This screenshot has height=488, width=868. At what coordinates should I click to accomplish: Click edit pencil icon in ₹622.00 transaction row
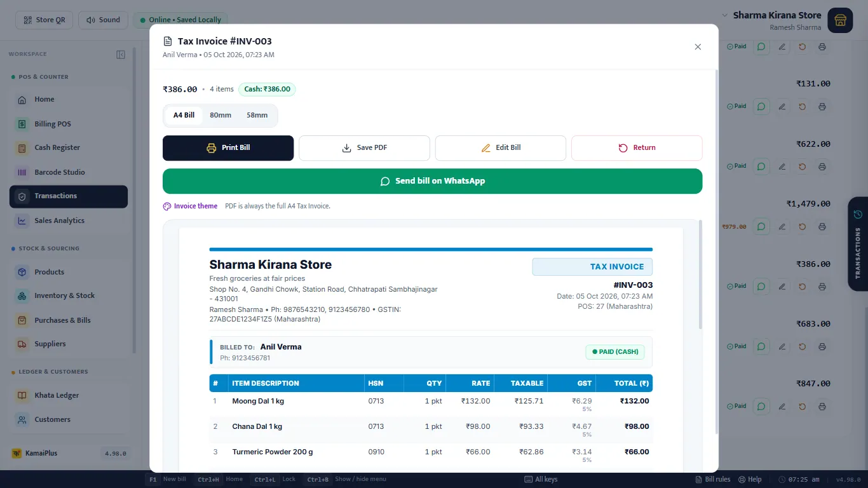coord(782,166)
